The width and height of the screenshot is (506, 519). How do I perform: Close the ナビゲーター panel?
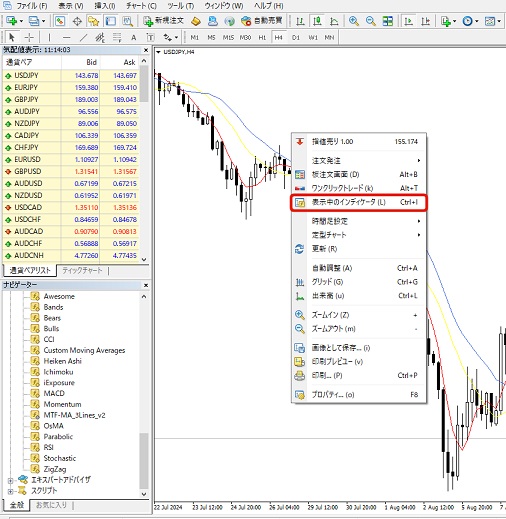pos(146,285)
